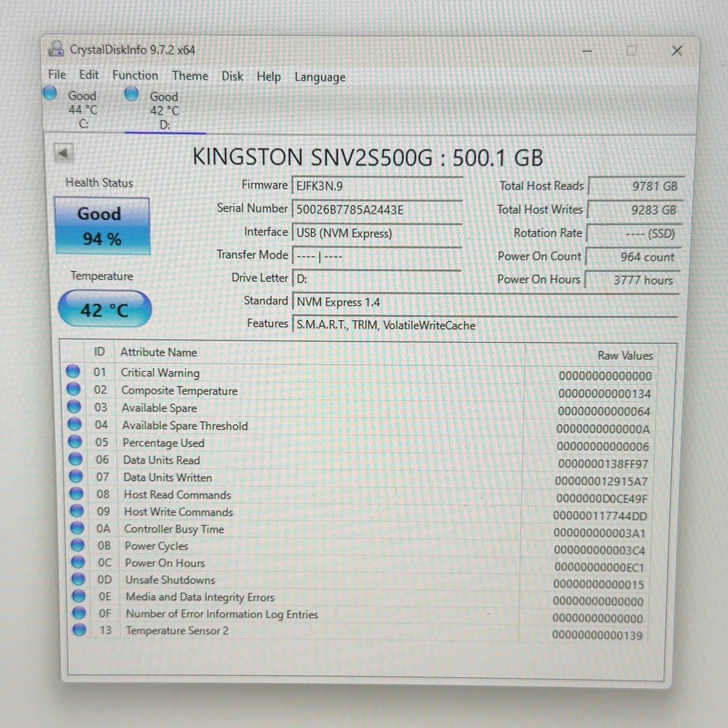Open the Language menu
This screenshot has width=728, height=728.
coord(320,78)
